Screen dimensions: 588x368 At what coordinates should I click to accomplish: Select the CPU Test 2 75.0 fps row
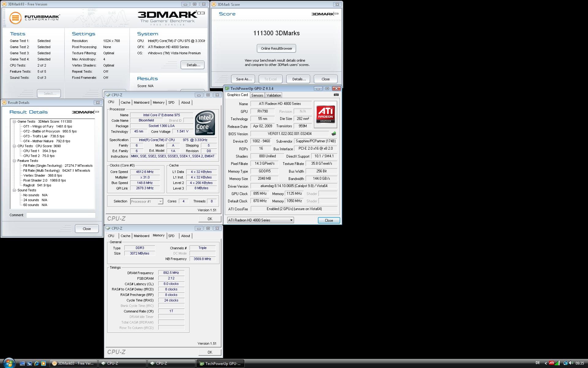point(39,156)
